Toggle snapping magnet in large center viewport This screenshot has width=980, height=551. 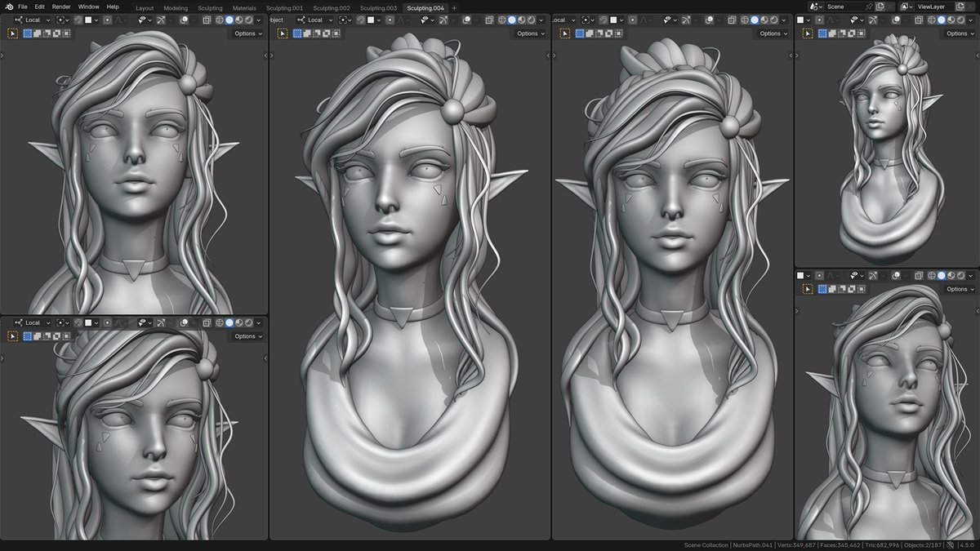[x=361, y=20]
